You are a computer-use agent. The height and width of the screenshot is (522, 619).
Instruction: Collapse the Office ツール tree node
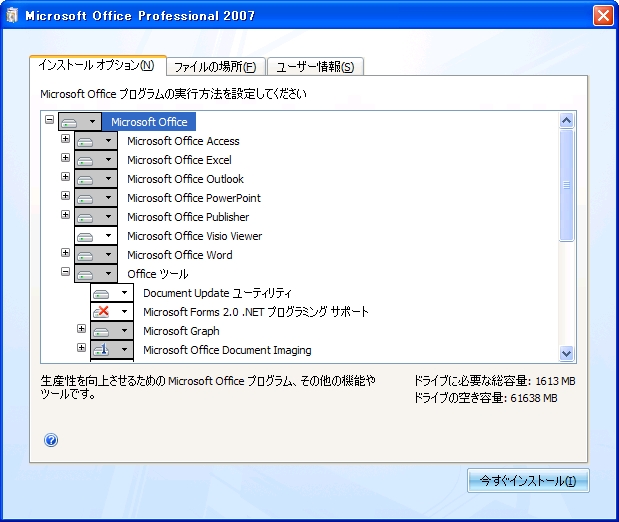(x=66, y=273)
